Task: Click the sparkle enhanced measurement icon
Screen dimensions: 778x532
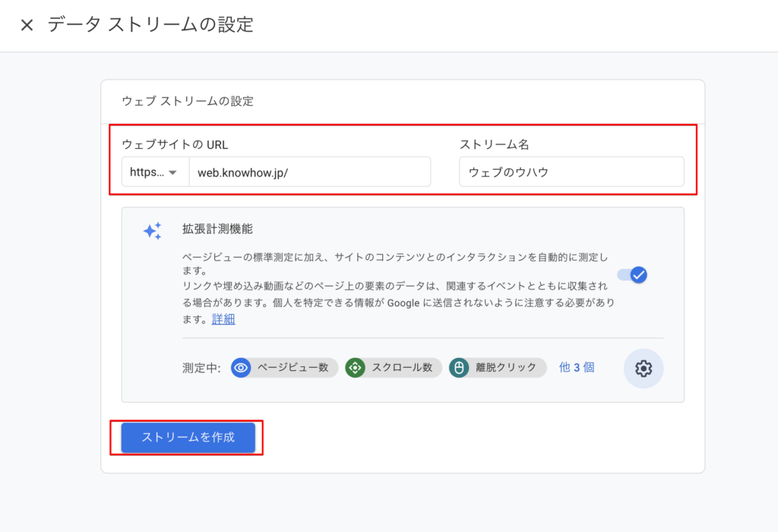Action: 153,231
